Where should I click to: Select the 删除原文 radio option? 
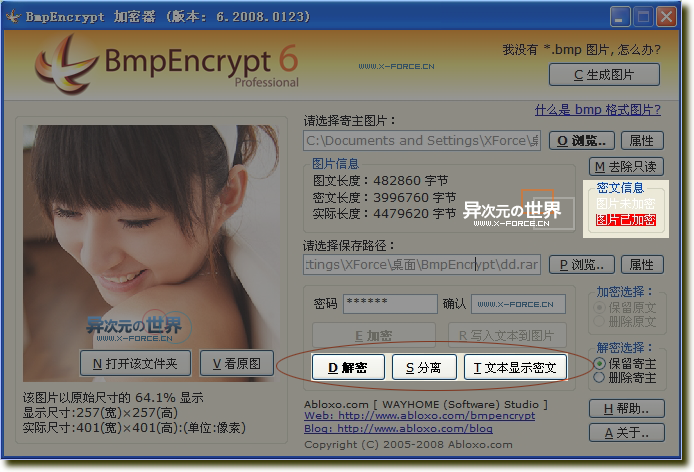(x=625, y=321)
